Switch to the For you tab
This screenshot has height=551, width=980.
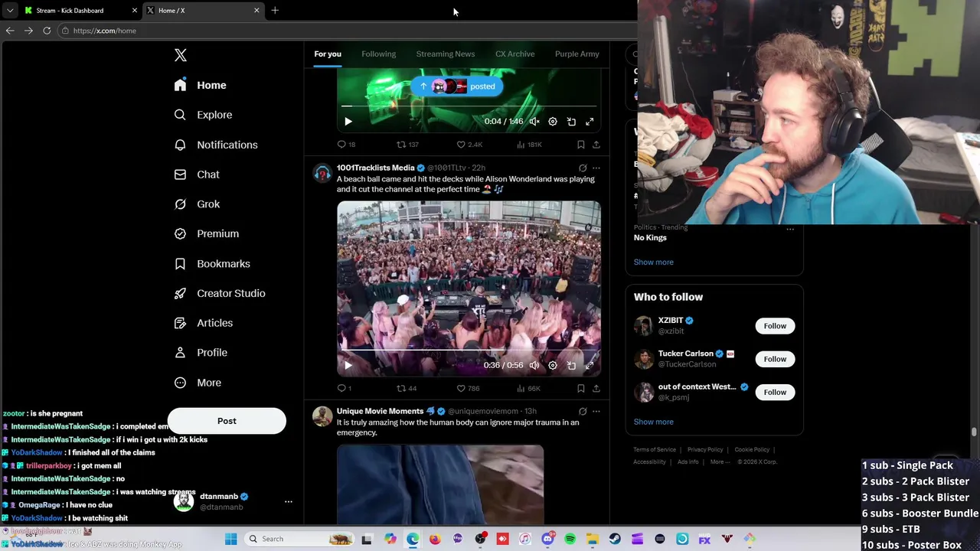coord(328,54)
